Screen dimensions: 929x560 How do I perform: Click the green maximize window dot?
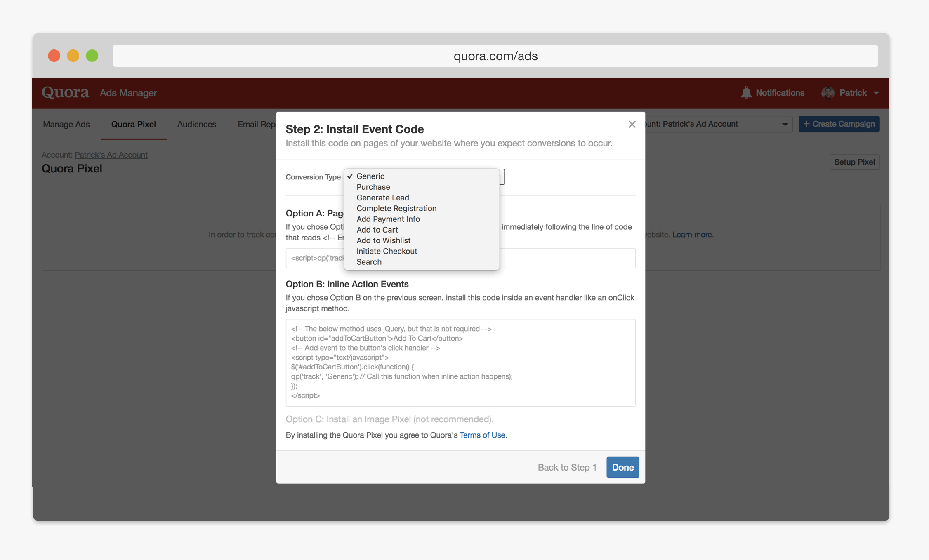(92, 56)
